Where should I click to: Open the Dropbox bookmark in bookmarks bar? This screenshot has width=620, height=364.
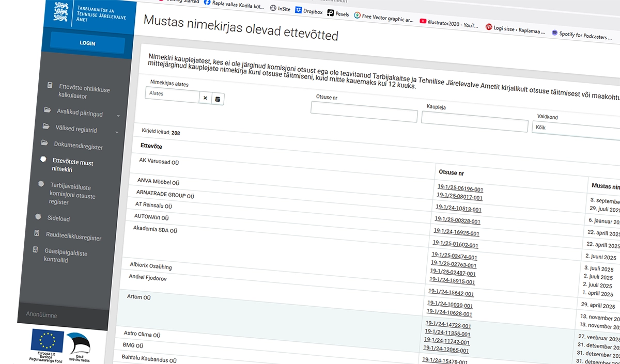(308, 11)
